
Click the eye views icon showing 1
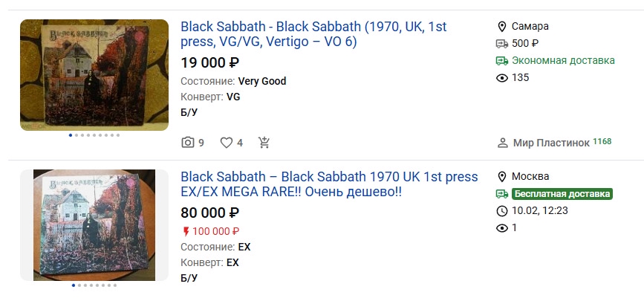click(502, 228)
